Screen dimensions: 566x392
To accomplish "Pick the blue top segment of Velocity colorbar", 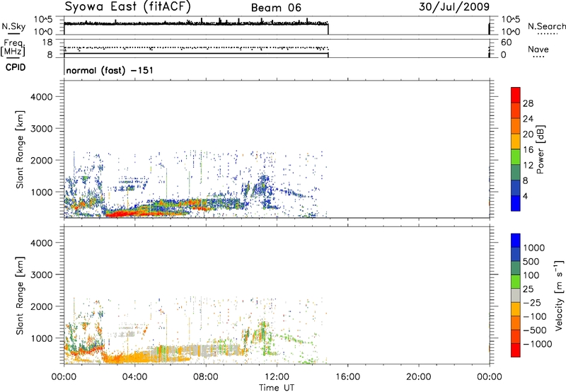I will [x=516, y=241].
